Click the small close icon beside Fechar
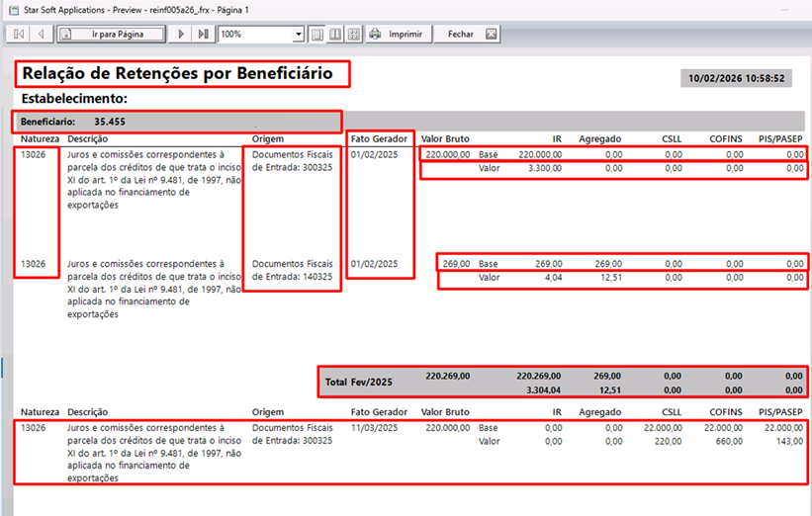The height and width of the screenshot is (516, 812). coord(491,34)
